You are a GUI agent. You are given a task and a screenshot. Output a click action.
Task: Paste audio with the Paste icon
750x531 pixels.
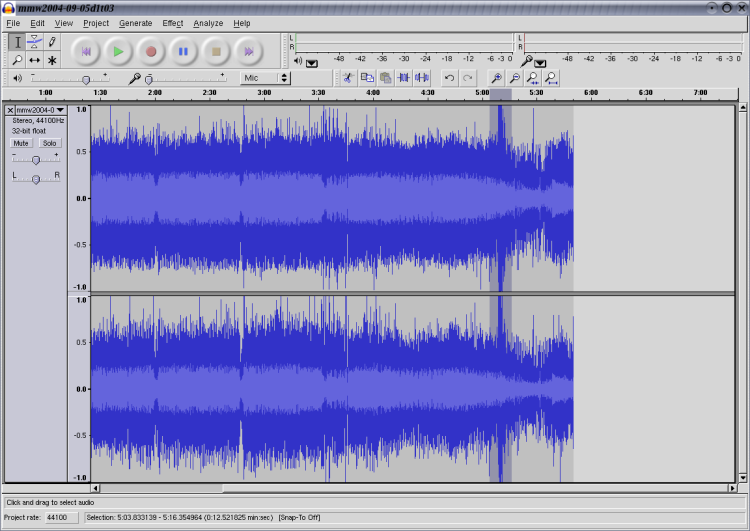[385, 77]
